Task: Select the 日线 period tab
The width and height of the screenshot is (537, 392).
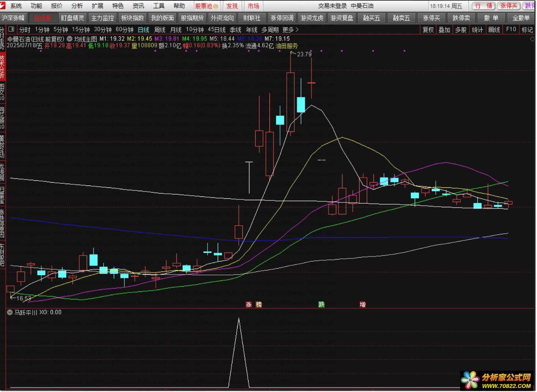Action: coord(144,30)
